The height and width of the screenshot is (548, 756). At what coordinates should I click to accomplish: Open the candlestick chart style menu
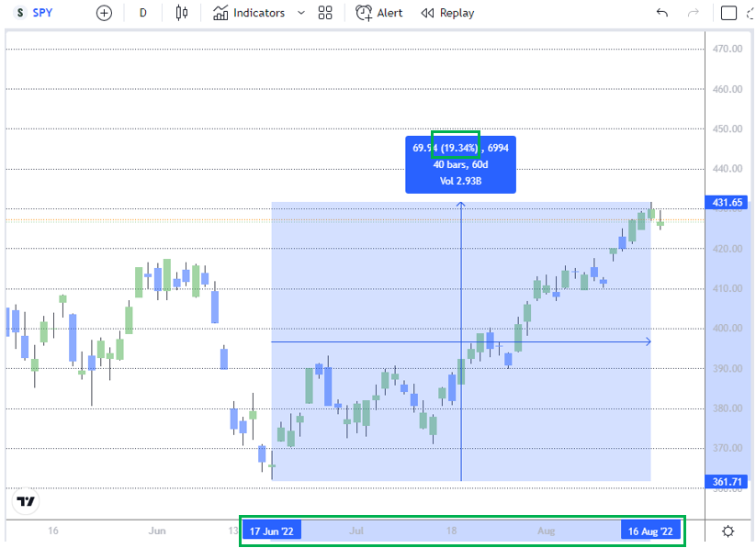182,13
